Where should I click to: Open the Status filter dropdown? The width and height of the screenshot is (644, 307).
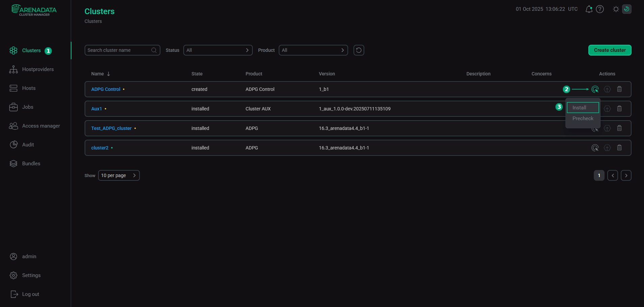[218, 50]
